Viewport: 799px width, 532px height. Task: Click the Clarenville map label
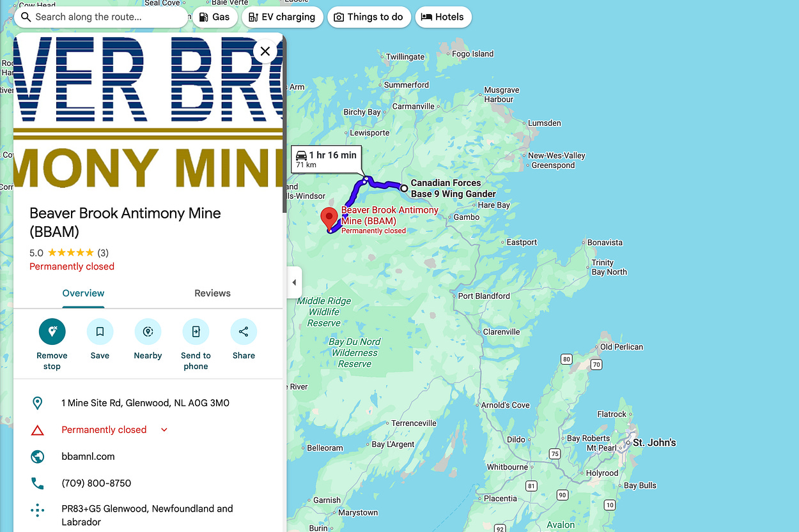point(502,332)
